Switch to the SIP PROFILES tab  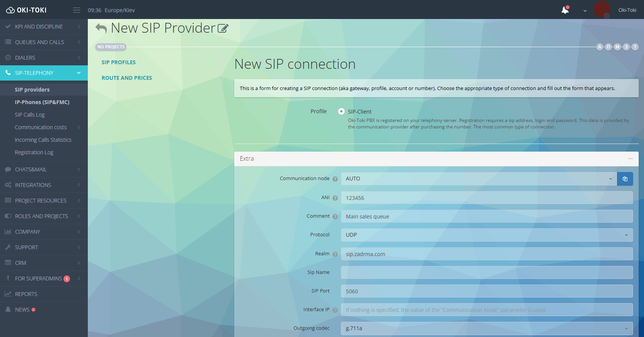tap(119, 62)
